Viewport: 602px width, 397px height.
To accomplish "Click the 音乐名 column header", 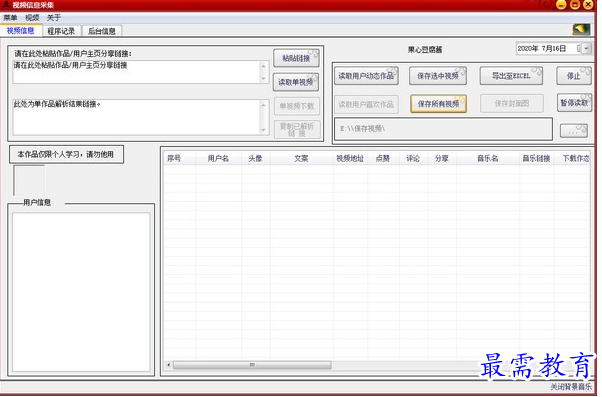I will (x=488, y=158).
